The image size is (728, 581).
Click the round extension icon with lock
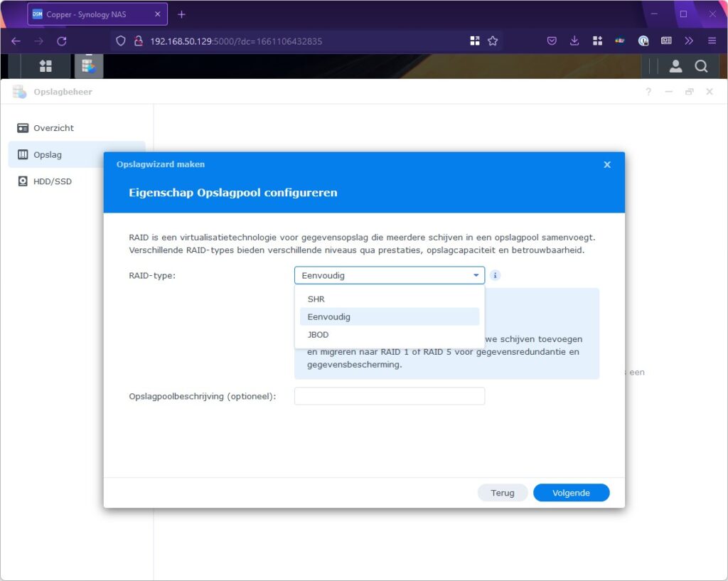point(643,41)
